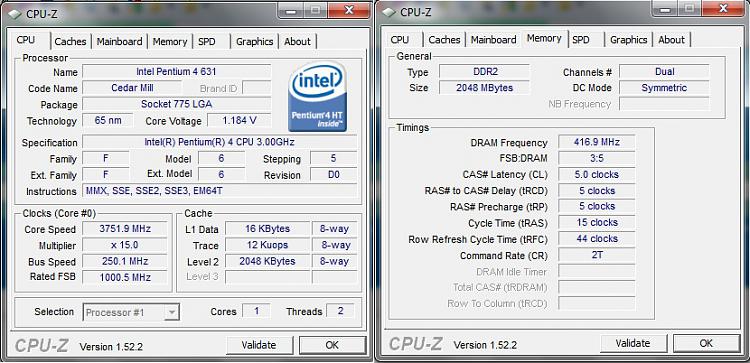Click the Trace value 12 Kuops
This screenshot has height=363, width=750.
(x=267, y=245)
